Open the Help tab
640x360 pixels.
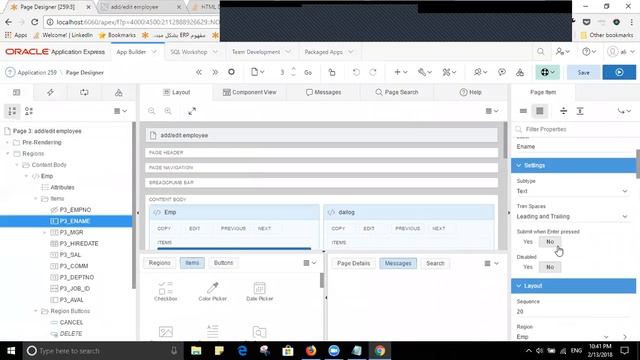[x=470, y=92]
